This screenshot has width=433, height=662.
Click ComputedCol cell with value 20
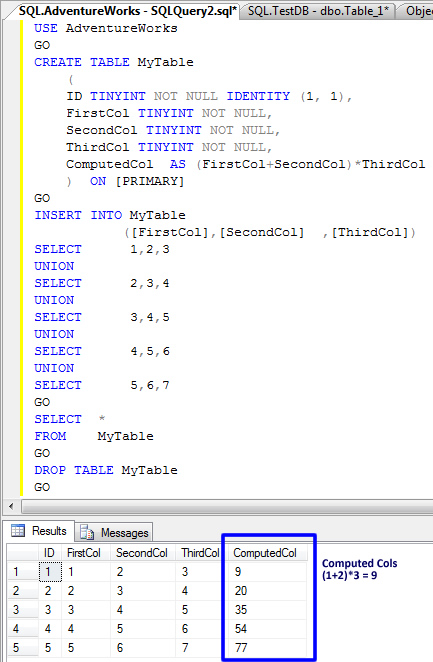coord(268,591)
